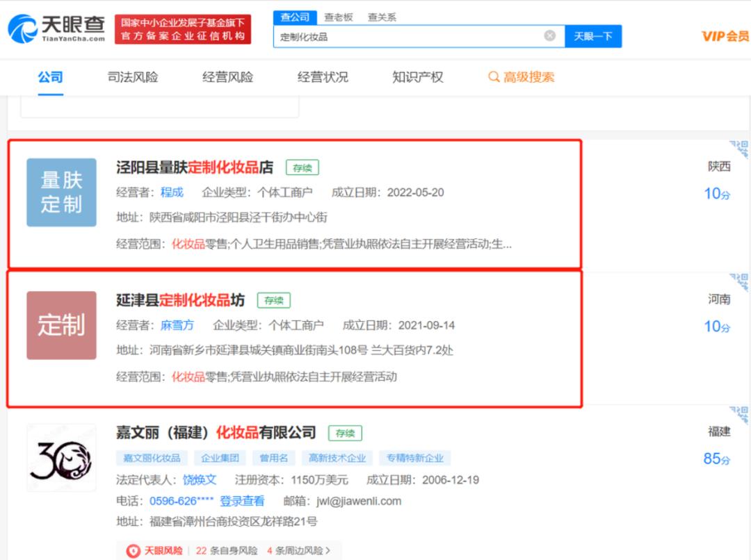Click the phone number 0596-626****
This screenshot has height=560, width=751.
(x=181, y=501)
